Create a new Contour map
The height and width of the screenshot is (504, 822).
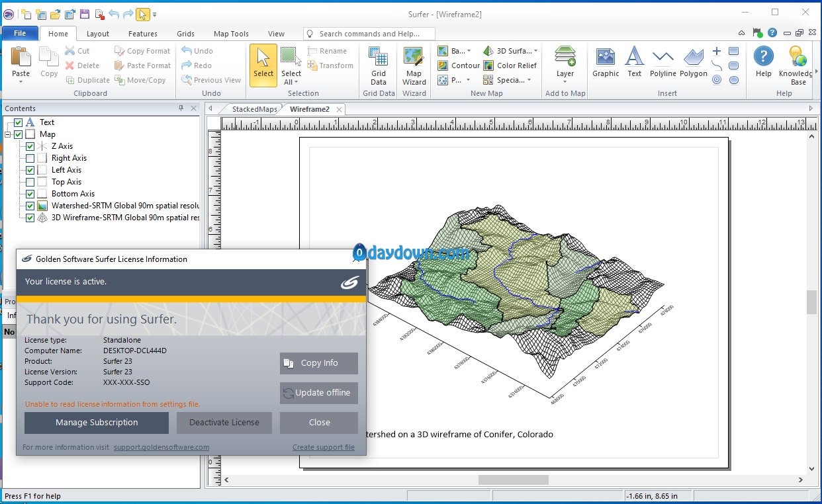pos(459,65)
